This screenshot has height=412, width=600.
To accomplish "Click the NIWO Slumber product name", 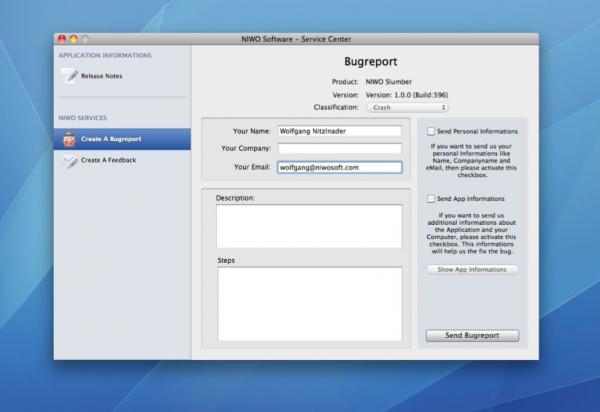I will pyautogui.click(x=388, y=82).
